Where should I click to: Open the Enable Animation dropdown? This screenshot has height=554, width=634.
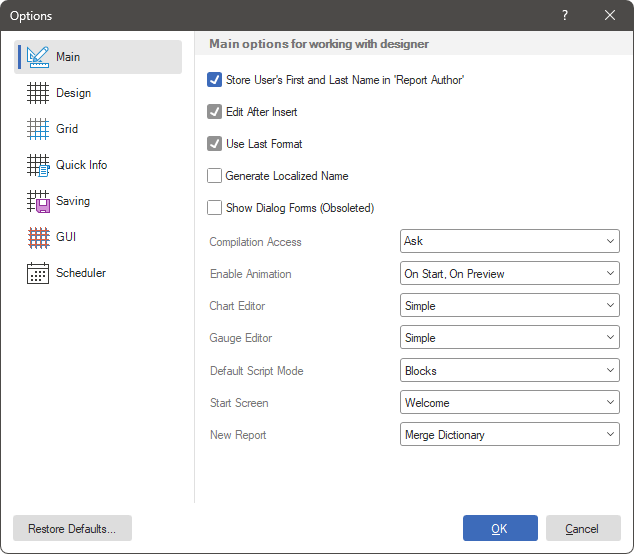[509, 274]
